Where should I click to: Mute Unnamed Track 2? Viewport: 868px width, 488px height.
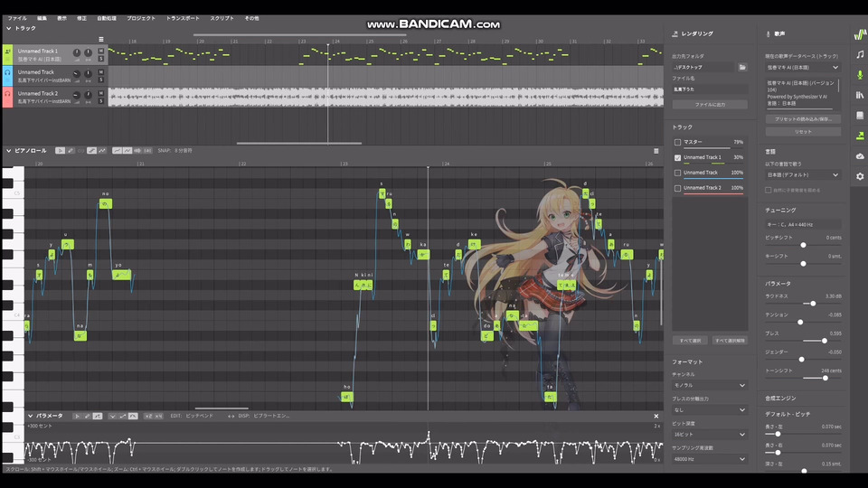click(100, 93)
